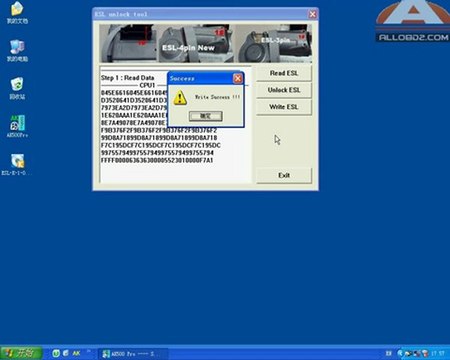Open the Windows Start button
Image resolution: width=450 pixels, height=360 pixels.
click(x=21, y=353)
